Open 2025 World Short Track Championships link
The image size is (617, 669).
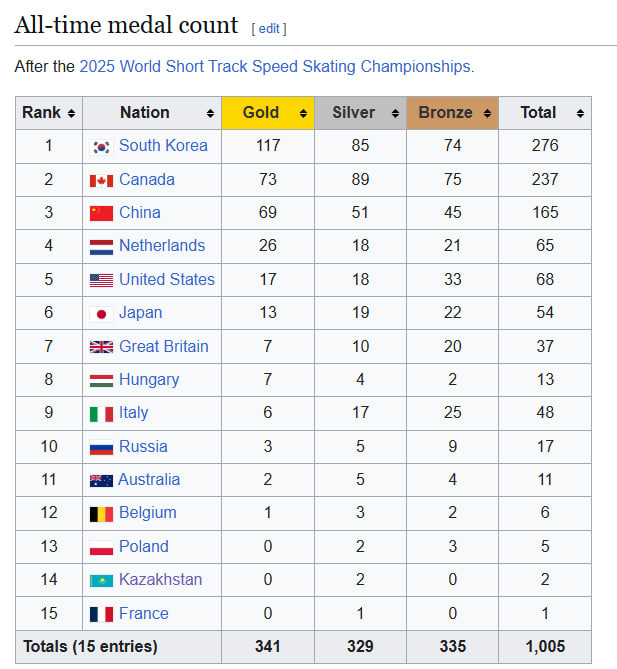tap(275, 67)
